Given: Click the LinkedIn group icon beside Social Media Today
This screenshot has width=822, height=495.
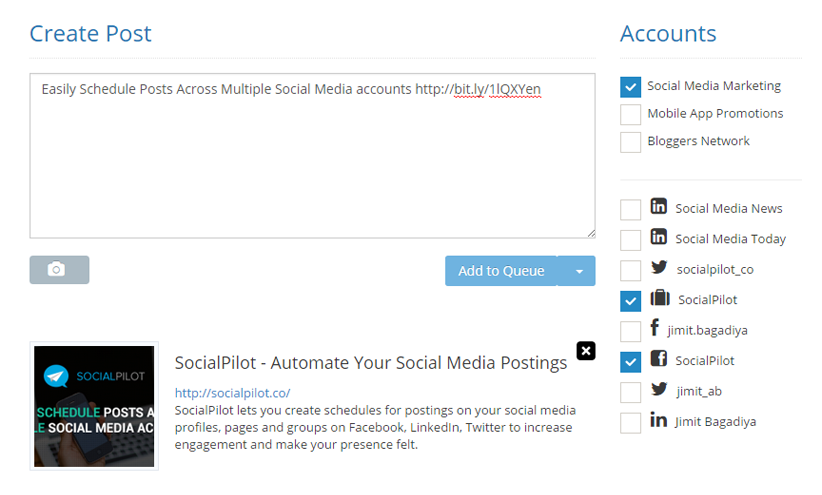Looking at the screenshot, I should tap(658, 236).
